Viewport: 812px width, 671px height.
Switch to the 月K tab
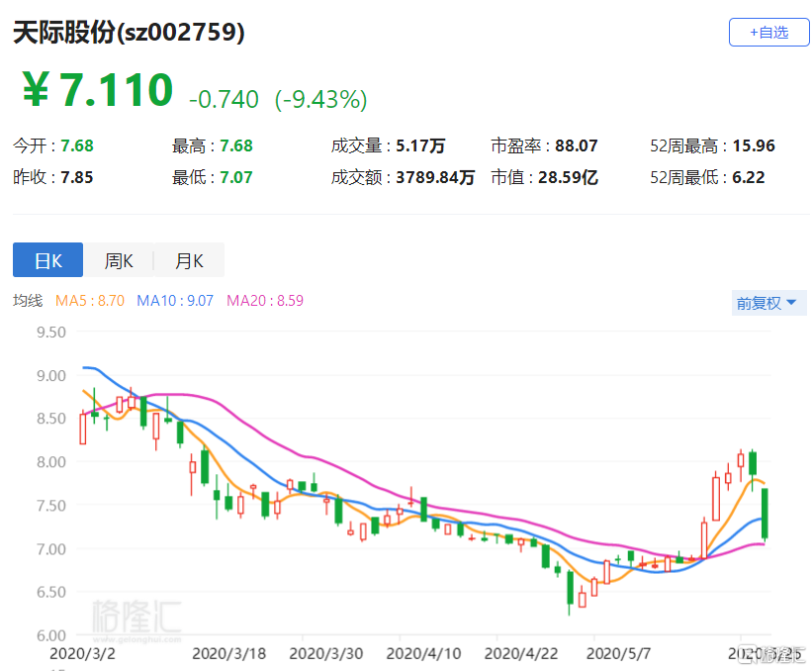click(189, 260)
